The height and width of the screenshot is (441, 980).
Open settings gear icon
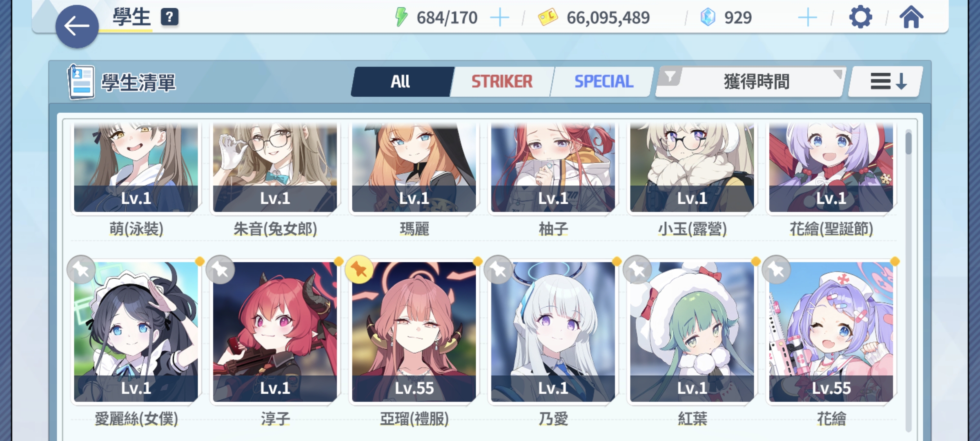(x=860, y=18)
